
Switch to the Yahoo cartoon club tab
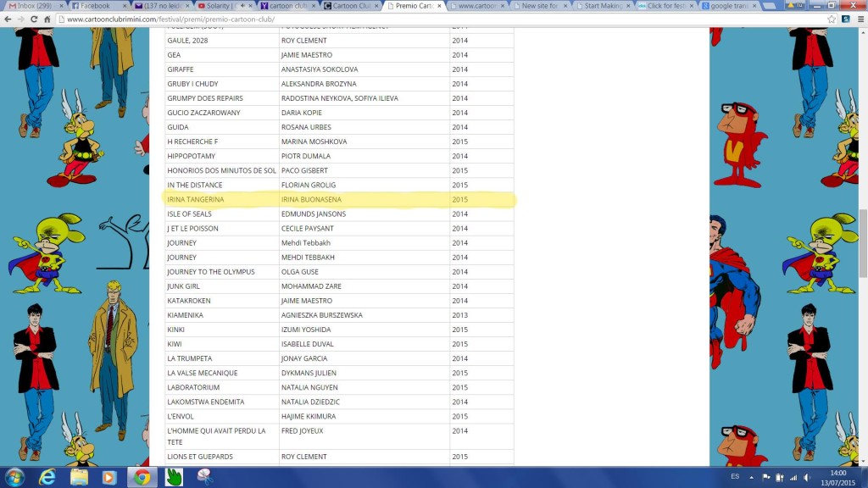287,6
